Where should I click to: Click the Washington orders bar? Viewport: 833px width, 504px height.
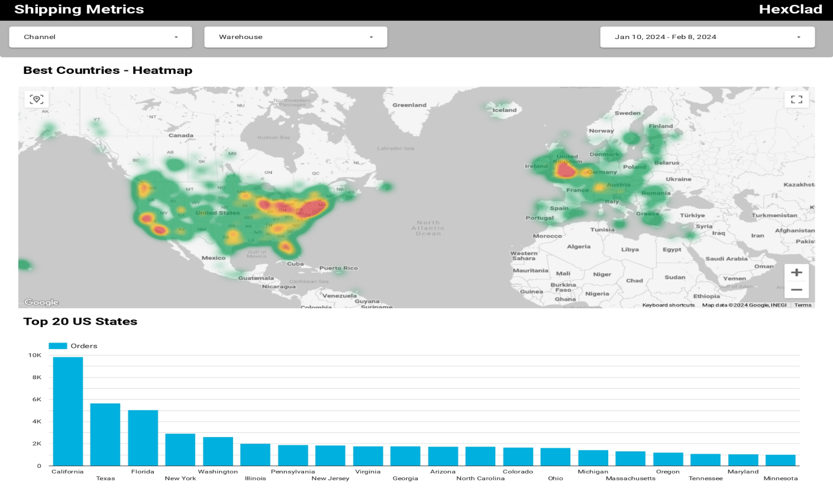point(218,451)
